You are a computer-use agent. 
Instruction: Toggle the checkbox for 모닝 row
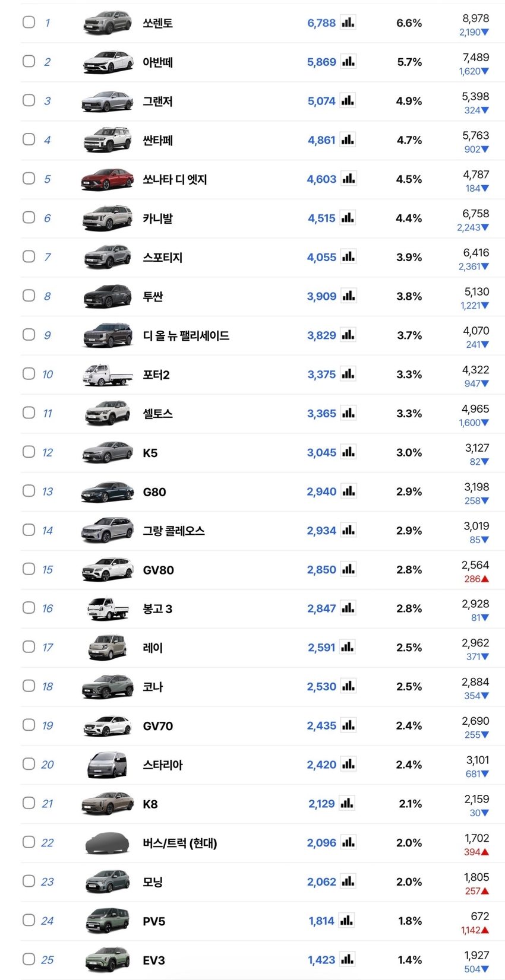coord(29,881)
